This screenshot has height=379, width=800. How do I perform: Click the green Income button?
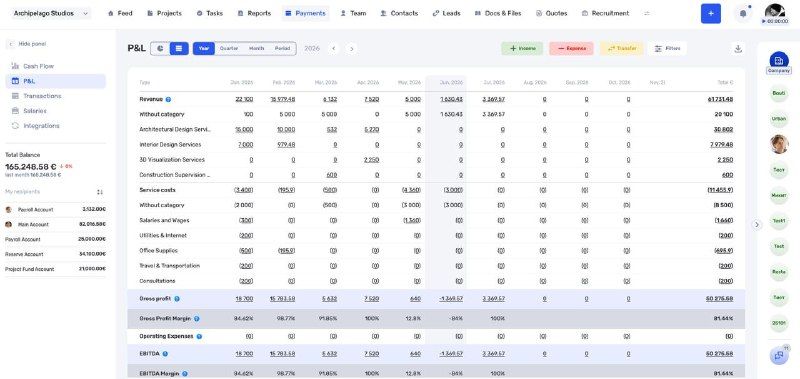(x=522, y=48)
